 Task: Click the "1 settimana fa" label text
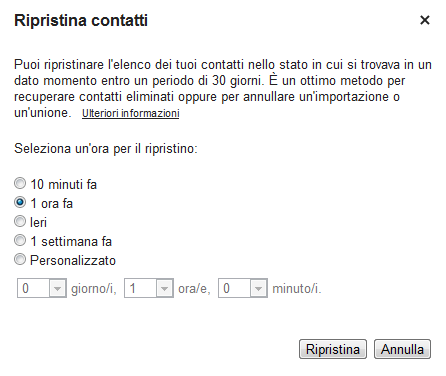[71, 241]
